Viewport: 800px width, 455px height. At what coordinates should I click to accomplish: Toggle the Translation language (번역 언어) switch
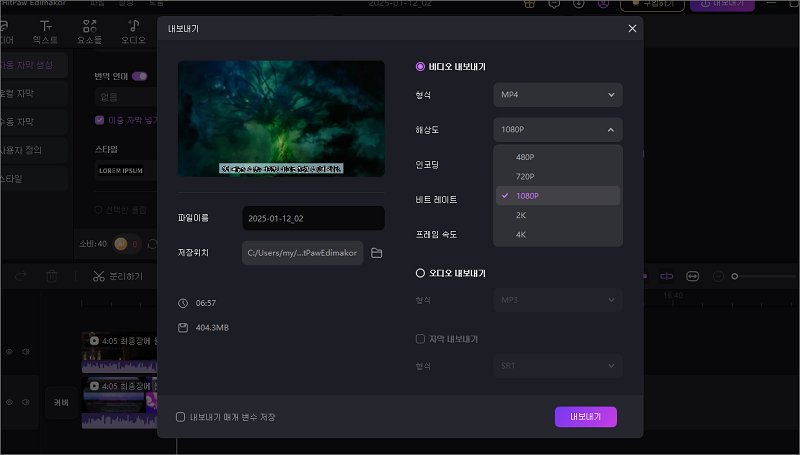[x=140, y=76]
